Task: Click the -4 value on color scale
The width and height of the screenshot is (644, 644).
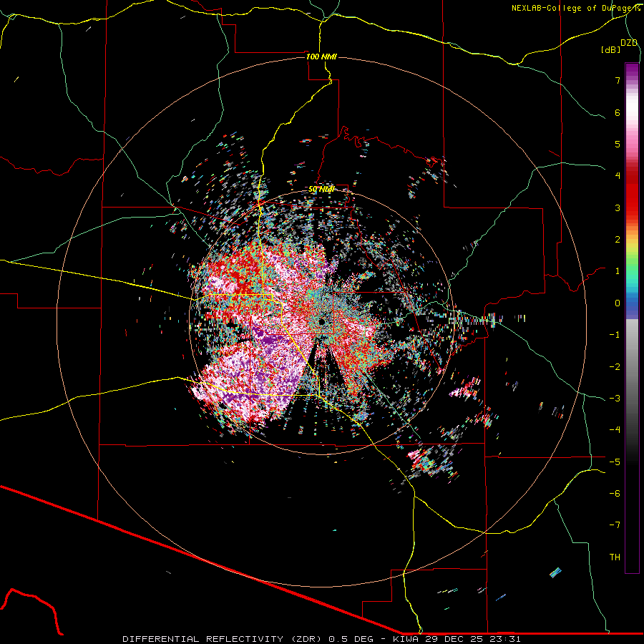Action: pyautogui.click(x=615, y=429)
